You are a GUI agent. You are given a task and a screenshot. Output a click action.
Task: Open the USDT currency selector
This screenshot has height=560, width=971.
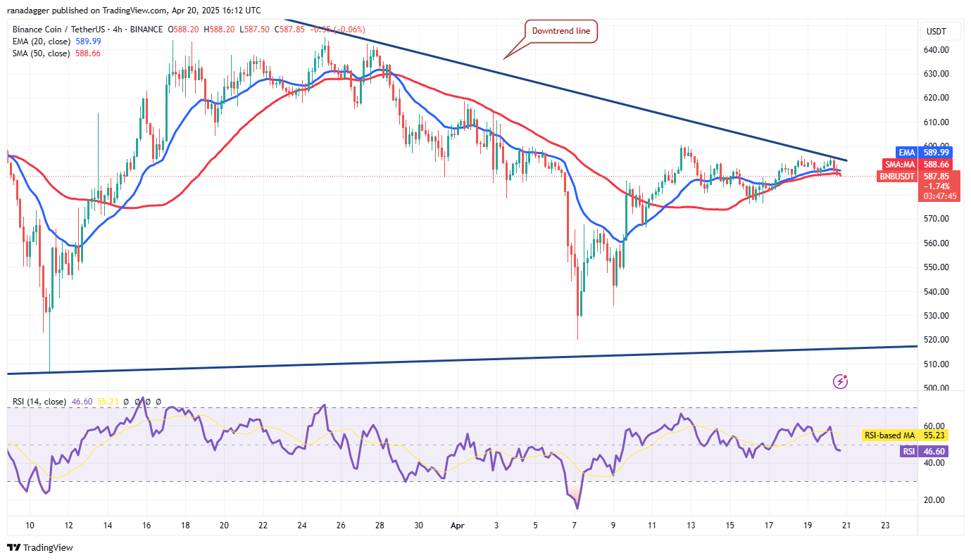point(937,32)
